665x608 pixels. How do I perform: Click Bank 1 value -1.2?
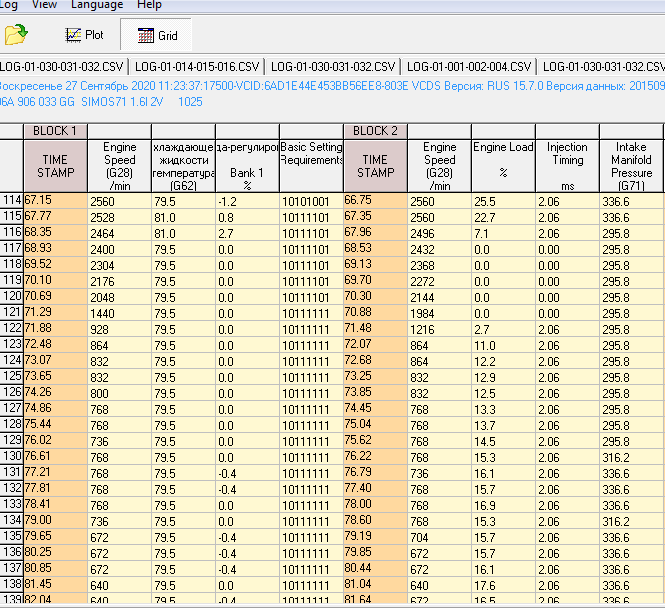click(247, 201)
